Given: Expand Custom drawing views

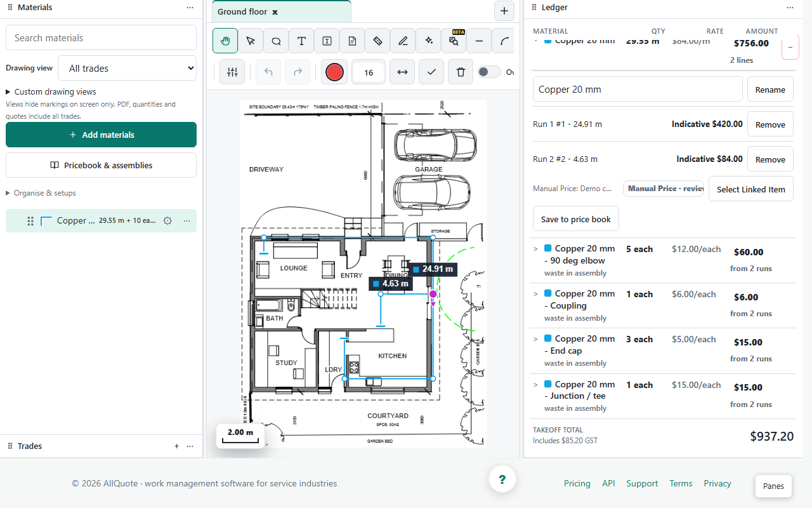Looking at the screenshot, I should tap(51, 91).
